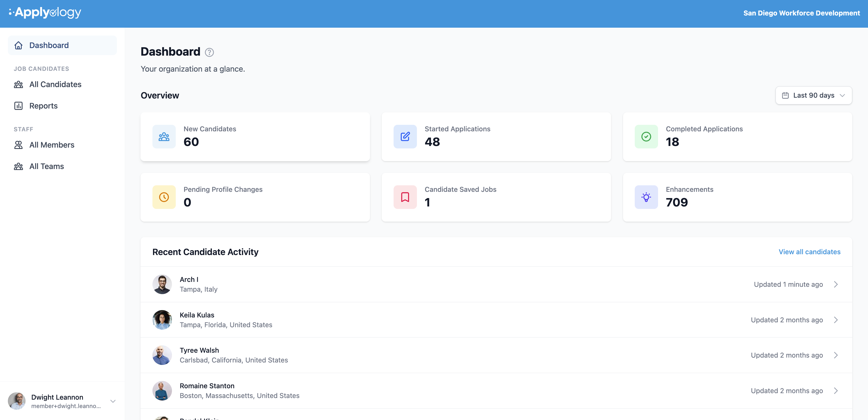
Task: Click the calendar icon in date filter
Action: tap(786, 96)
